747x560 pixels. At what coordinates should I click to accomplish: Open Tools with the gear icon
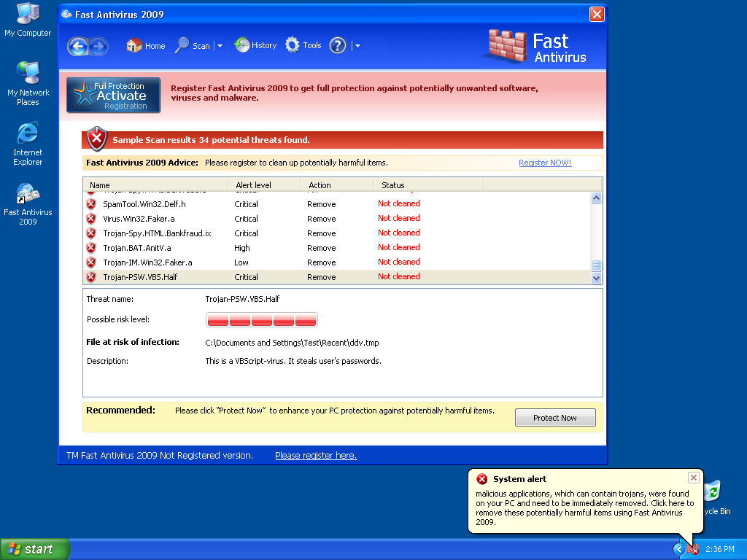pyautogui.click(x=303, y=46)
